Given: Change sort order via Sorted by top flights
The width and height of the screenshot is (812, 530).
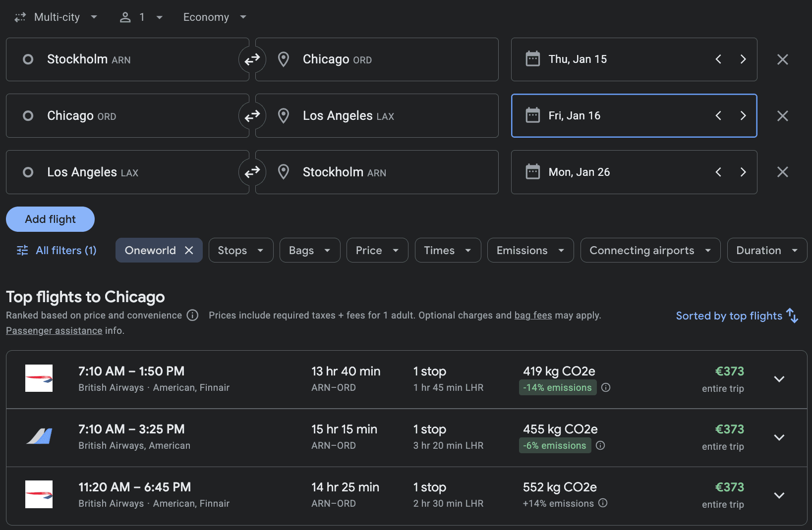Looking at the screenshot, I should (736, 316).
